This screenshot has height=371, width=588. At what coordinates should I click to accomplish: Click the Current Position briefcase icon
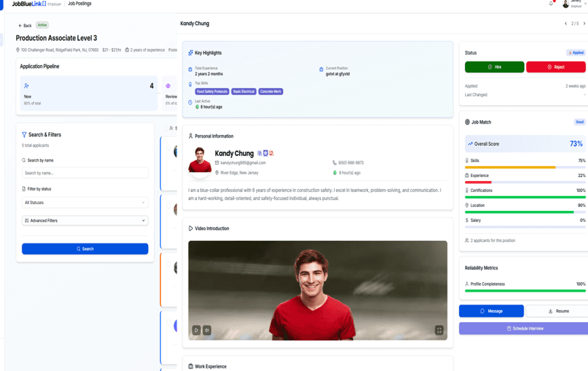(321, 69)
